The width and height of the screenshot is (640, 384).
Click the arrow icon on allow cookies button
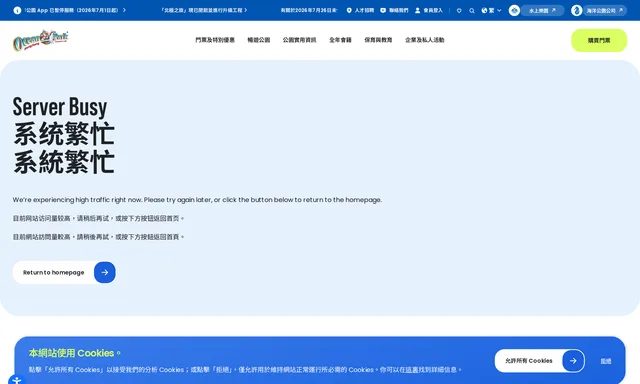(573, 361)
